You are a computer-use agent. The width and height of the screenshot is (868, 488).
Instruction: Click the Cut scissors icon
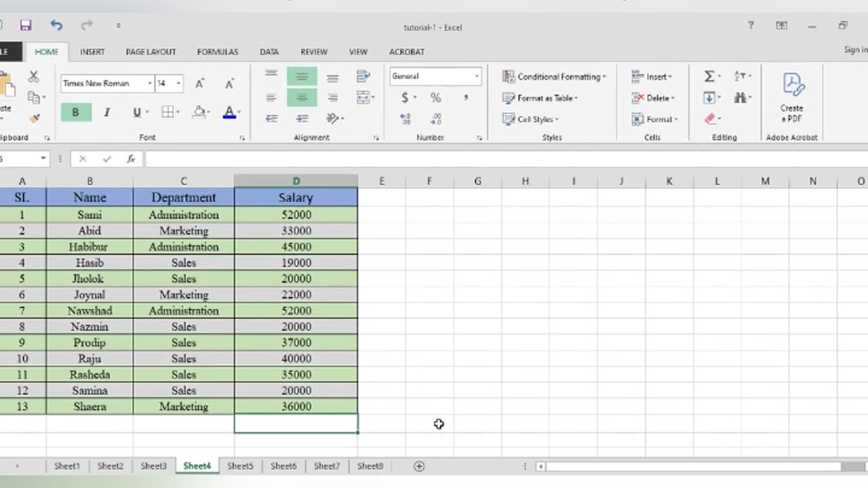(x=33, y=77)
